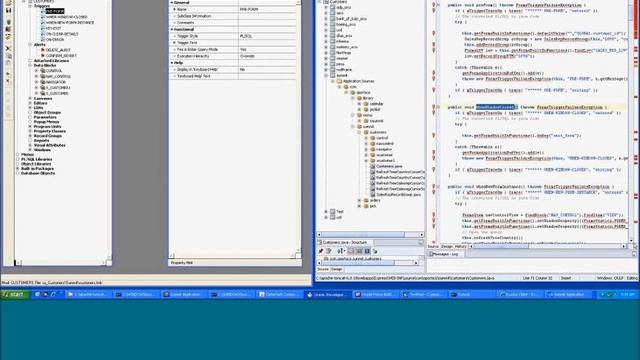640x360 pixels.
Task: Click the Line 71 Column status entry
Action: pyautogui.click(x=538, y=278)
